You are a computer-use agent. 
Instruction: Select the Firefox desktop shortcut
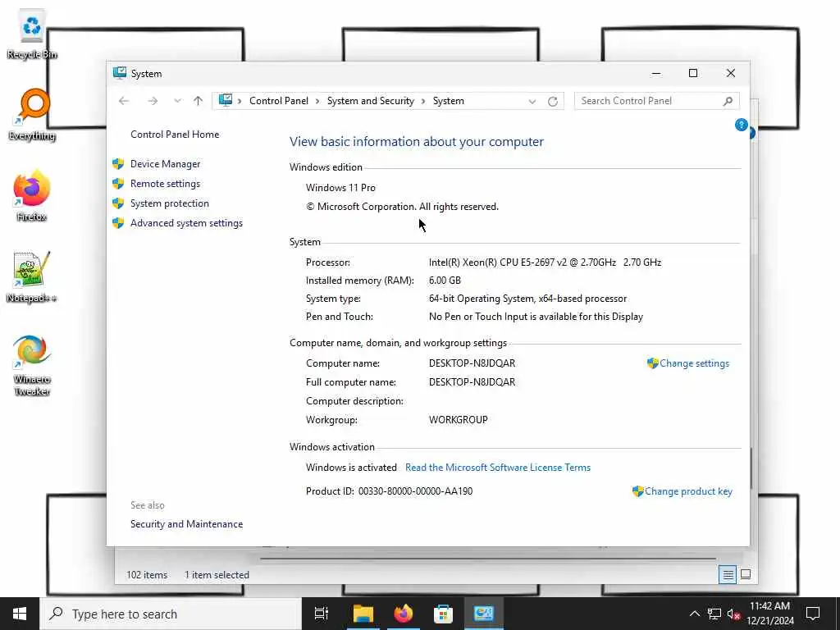[32, 195]
